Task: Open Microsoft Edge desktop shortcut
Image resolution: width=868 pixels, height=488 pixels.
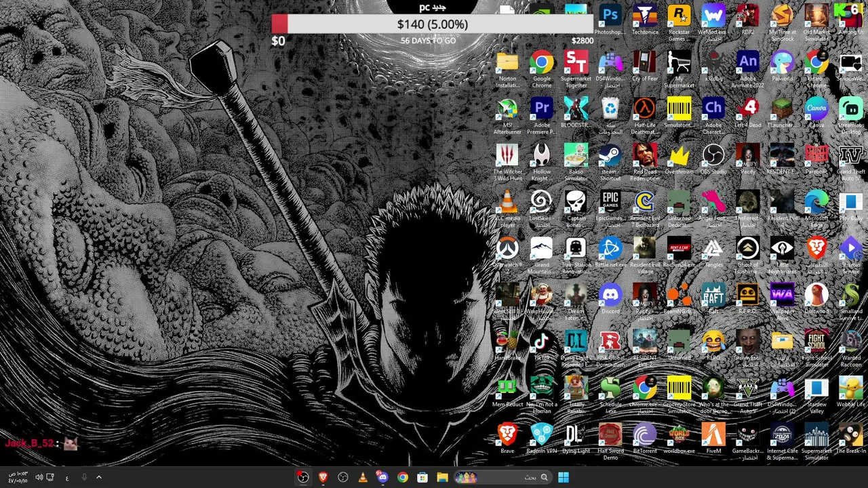Action: click(816, 209)
